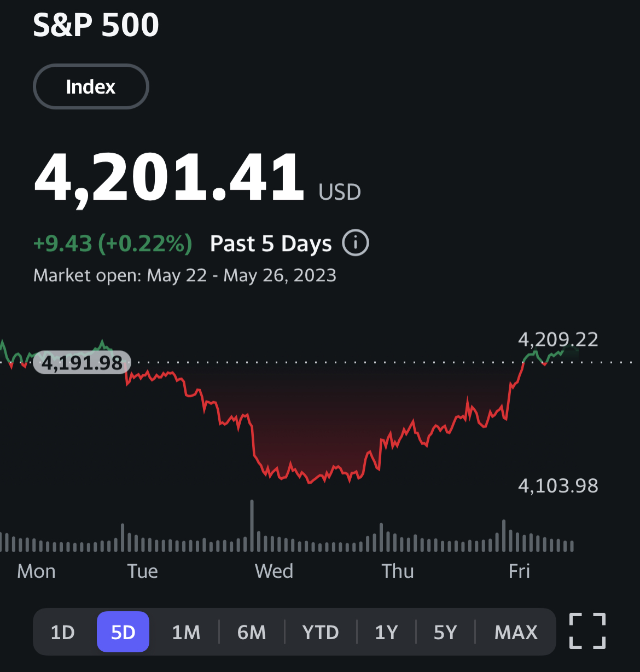Switch chart to YTD range
The height and width of the screenshot is (672, 640).
pyautogui.click(x=321, y=632)
